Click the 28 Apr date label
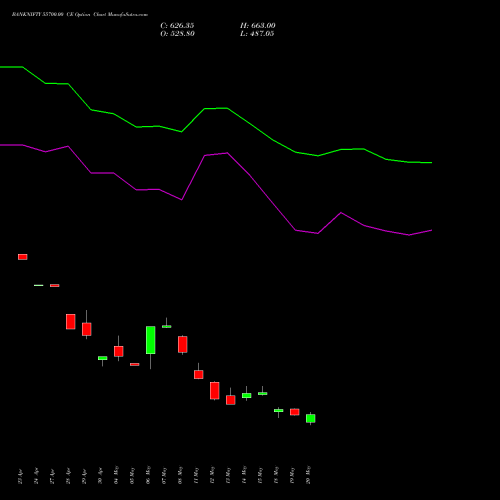Viewport: 500px width, 500px height. (x=68, y=477)
